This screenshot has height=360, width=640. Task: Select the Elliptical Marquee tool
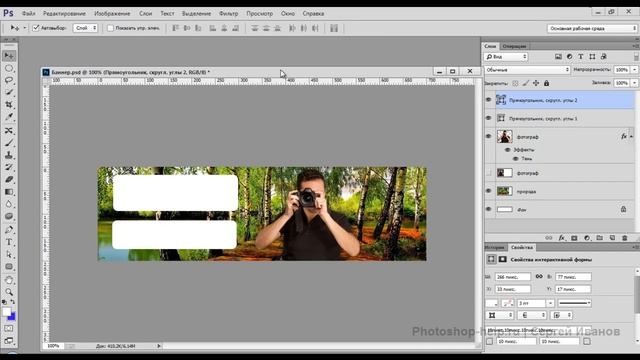(9, 68)
